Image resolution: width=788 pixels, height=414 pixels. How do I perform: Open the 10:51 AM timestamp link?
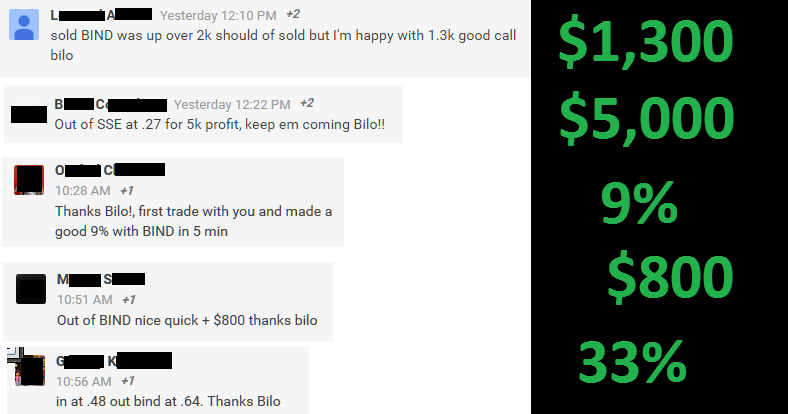click(85, 300)
